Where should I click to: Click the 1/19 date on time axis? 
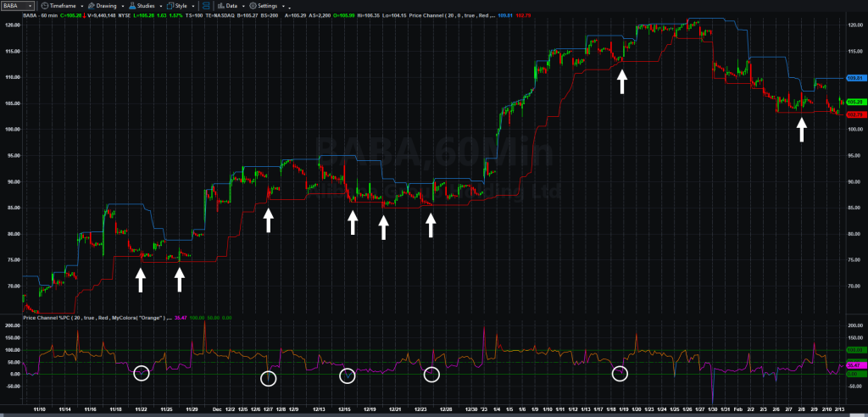(623, 410)
